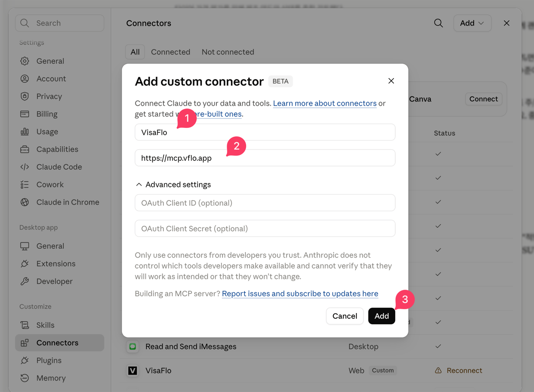534x392 pixels.
Task: Click the Usage bar chart icon
Action: click(x=25, y=131)
